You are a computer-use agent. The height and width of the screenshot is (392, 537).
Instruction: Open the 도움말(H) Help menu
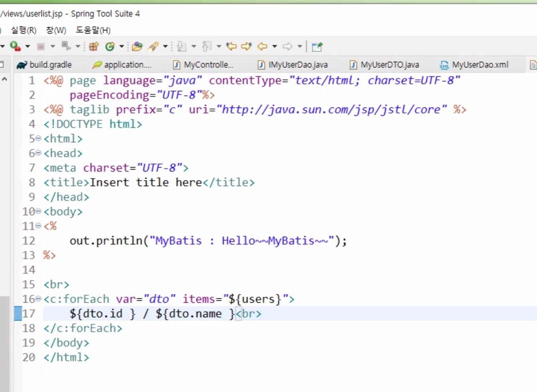(x=93, y=30)
